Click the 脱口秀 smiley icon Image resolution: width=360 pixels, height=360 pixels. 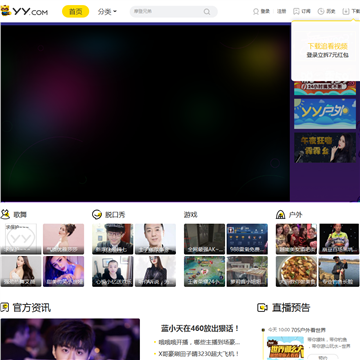pyautogui.click(x=97, y=214)
